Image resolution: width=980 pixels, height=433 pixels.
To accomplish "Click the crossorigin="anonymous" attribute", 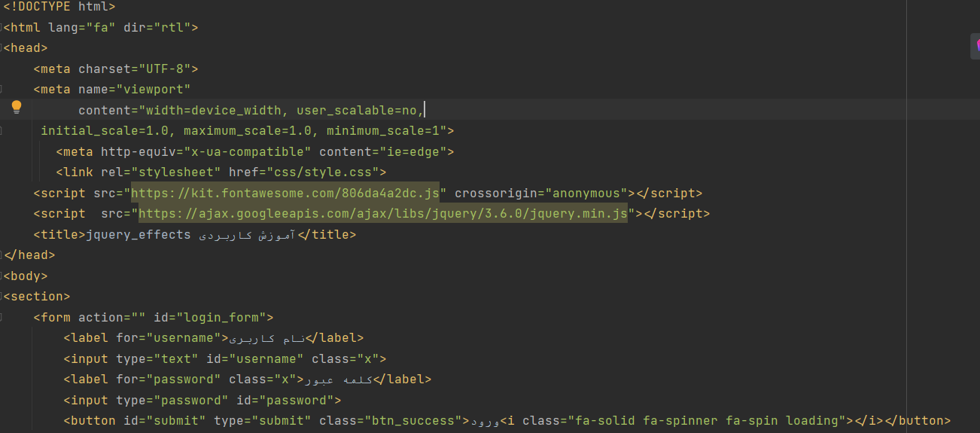I will [x=541, y=194].
